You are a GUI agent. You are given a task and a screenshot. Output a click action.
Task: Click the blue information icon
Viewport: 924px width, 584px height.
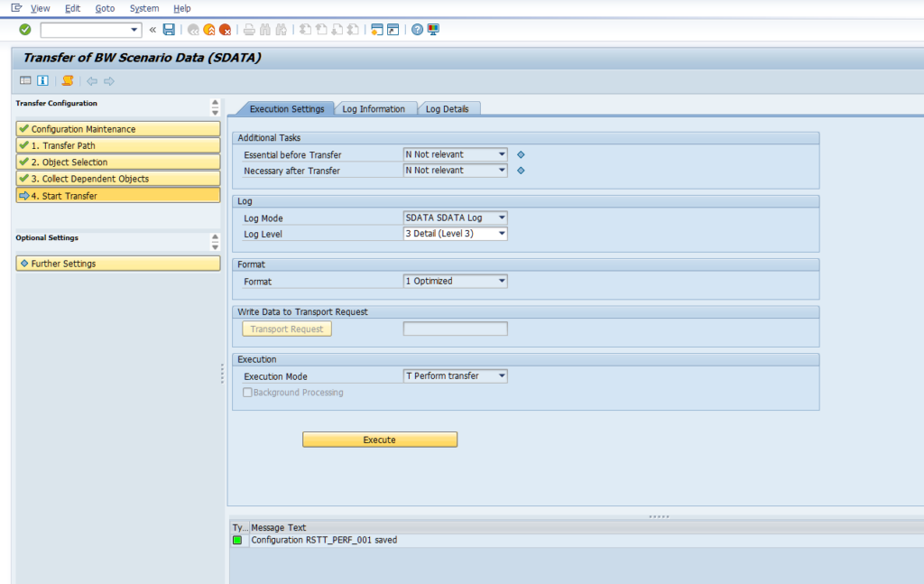click(x=42, y=81)
